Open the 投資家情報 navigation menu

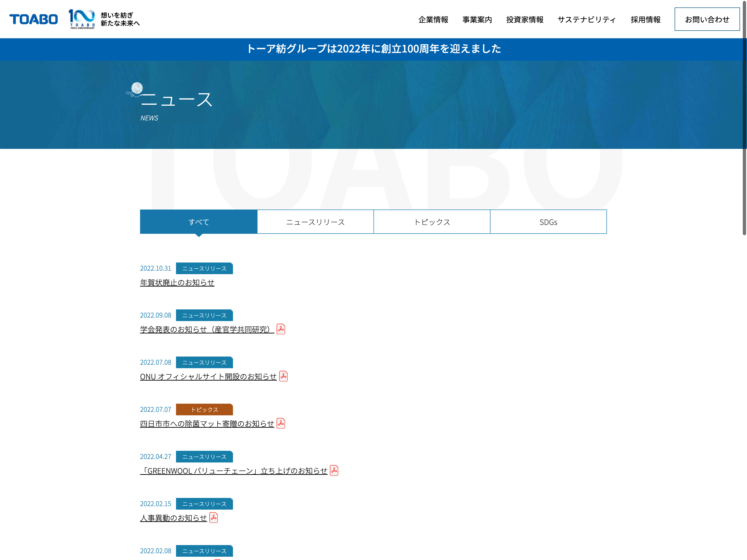pyautogui.click(x=525, y=20)
